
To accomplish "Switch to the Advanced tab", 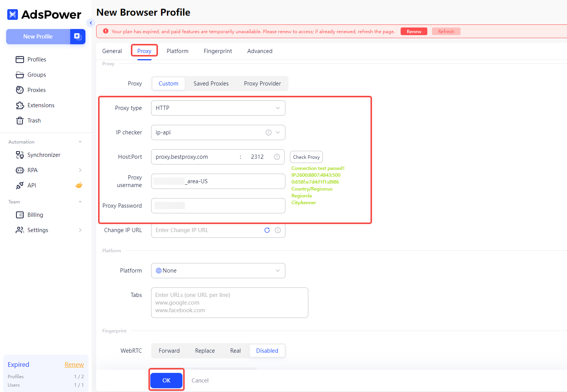I will 260,51.
